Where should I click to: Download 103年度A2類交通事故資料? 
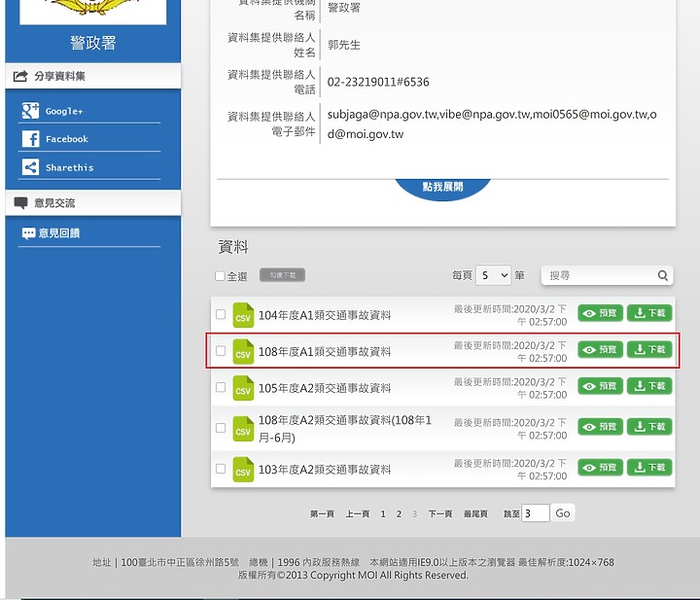(649, 468)
